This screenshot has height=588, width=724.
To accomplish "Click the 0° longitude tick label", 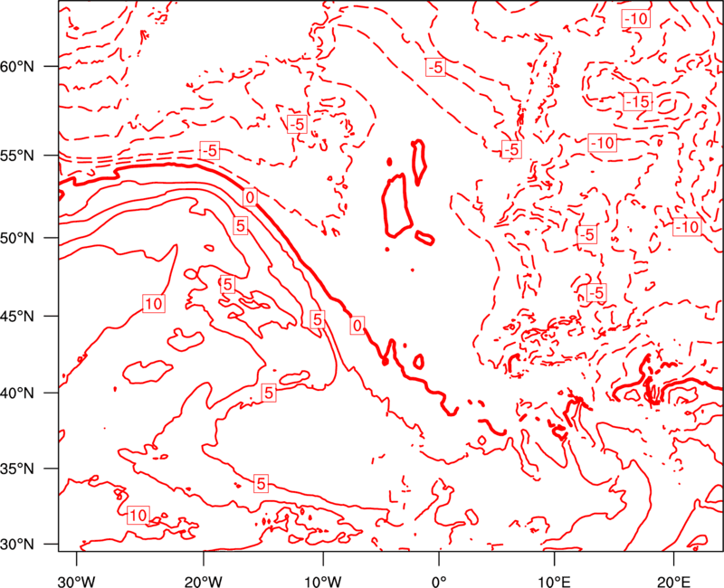I will coord(439,582).
